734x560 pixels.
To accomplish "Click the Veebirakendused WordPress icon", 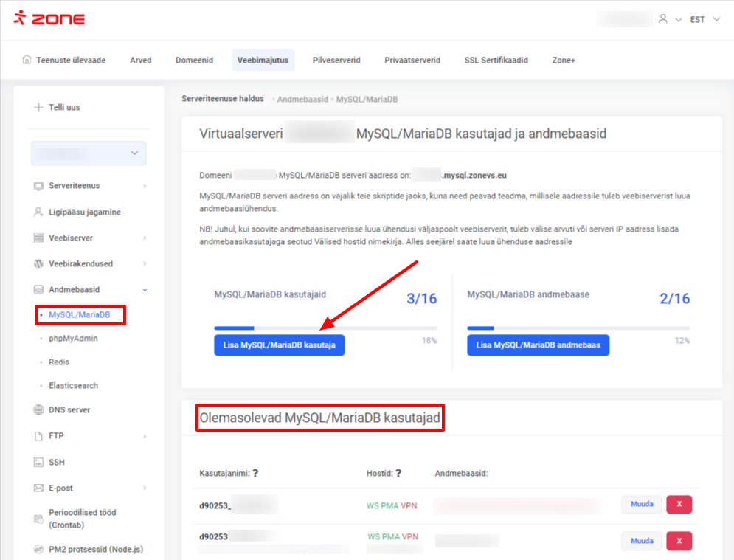I will pos(39,263).
